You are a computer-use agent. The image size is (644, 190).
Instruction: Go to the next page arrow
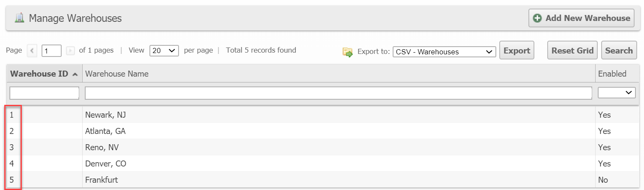[70, 51]
